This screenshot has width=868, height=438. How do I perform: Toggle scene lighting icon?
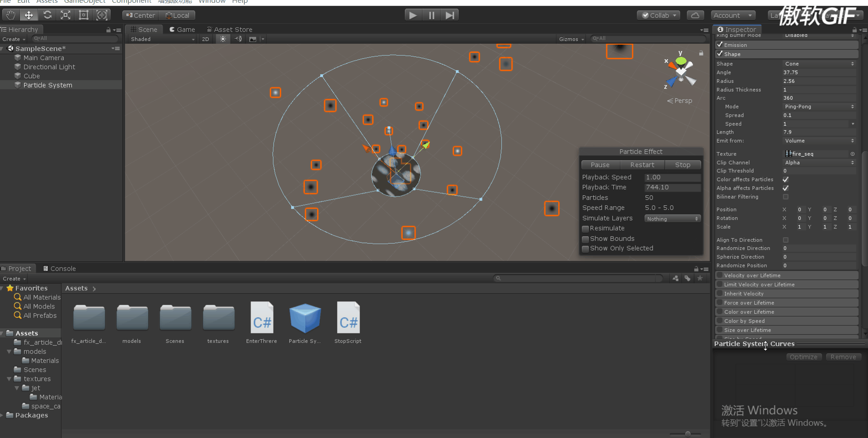223,39
